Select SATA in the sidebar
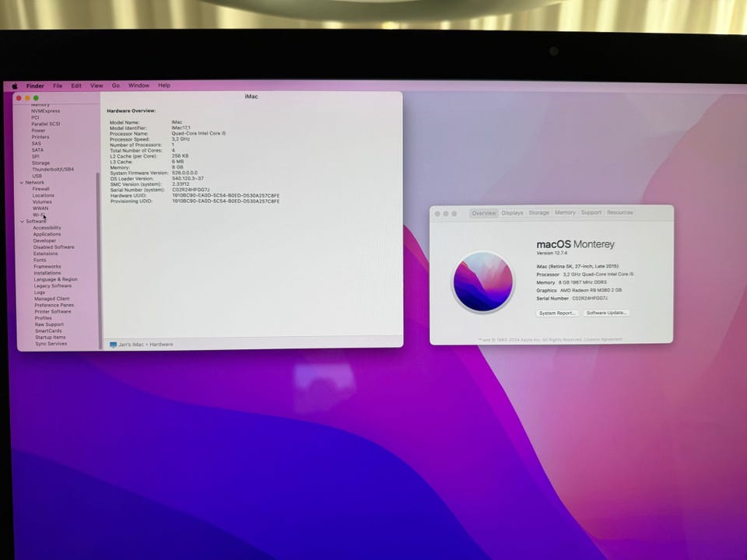The height and width of the screenshot is (560, 747). pyautogui.click(x=37, y=150)
